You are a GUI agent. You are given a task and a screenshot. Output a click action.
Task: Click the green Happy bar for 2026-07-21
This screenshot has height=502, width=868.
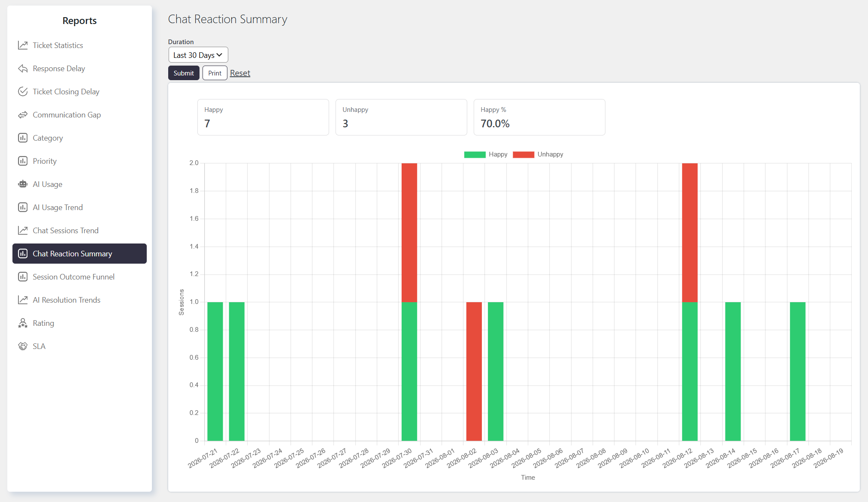tap(215, 371)
